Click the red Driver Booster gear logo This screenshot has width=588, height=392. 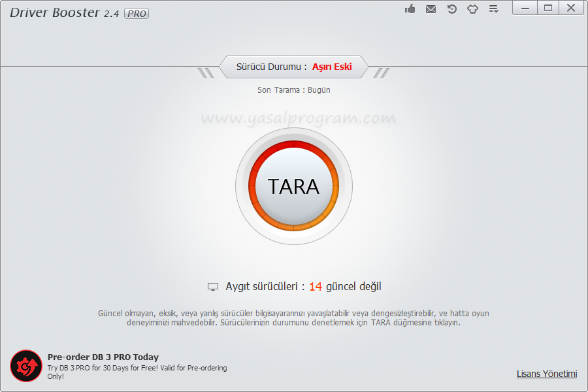[x=26, y=366]
